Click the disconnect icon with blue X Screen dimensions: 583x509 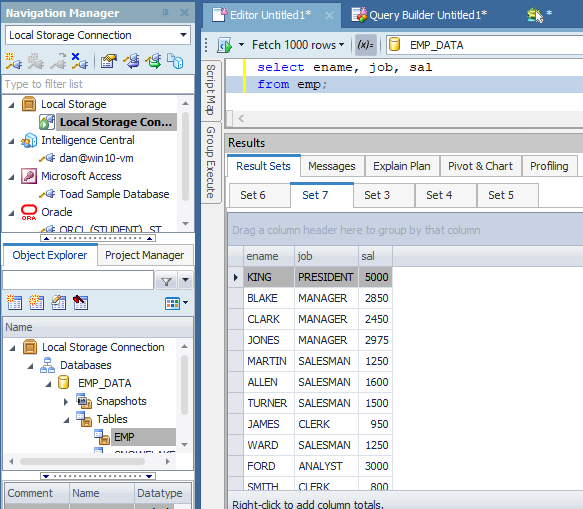(80, 61)
